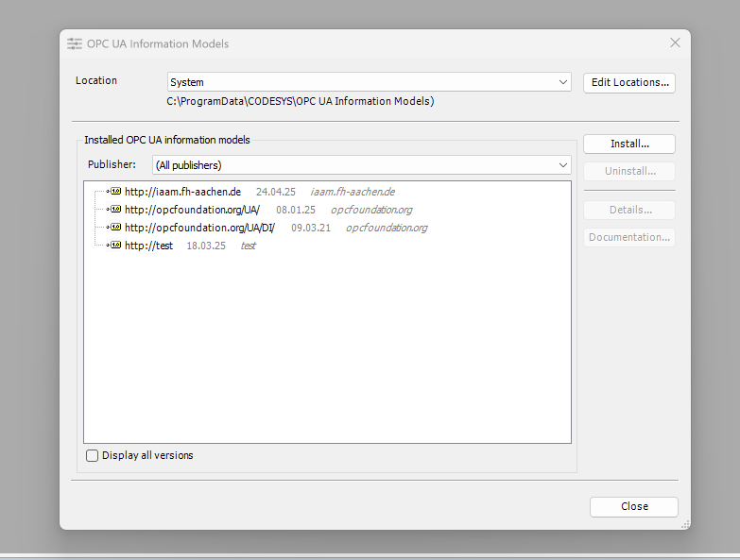
Task: Click the italic publisher text iaam.fh-aachen.de
Action: click(x=353, y=192)
